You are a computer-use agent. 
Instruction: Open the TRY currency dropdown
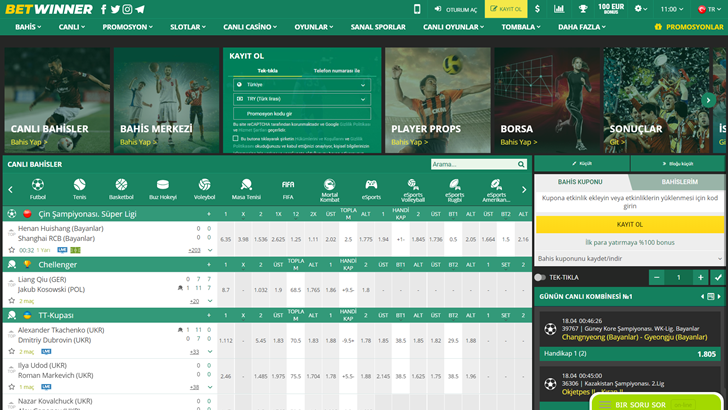click(x=302, y=99)
